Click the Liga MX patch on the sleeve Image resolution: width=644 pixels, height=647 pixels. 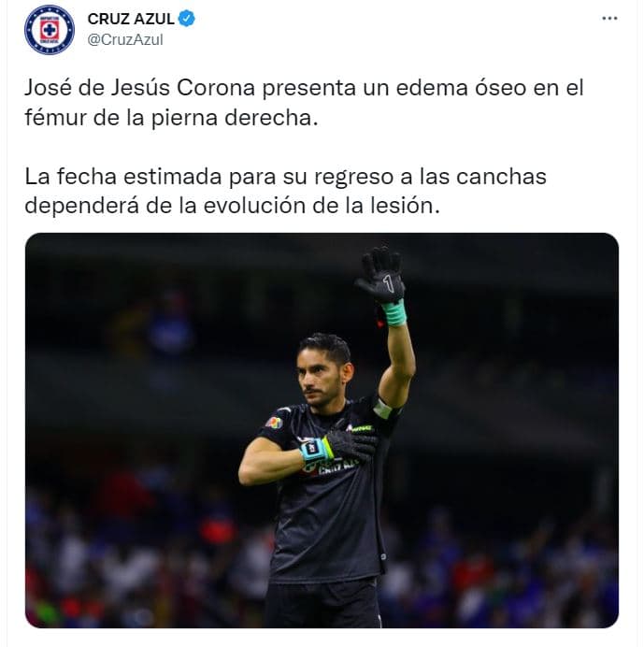274,423
